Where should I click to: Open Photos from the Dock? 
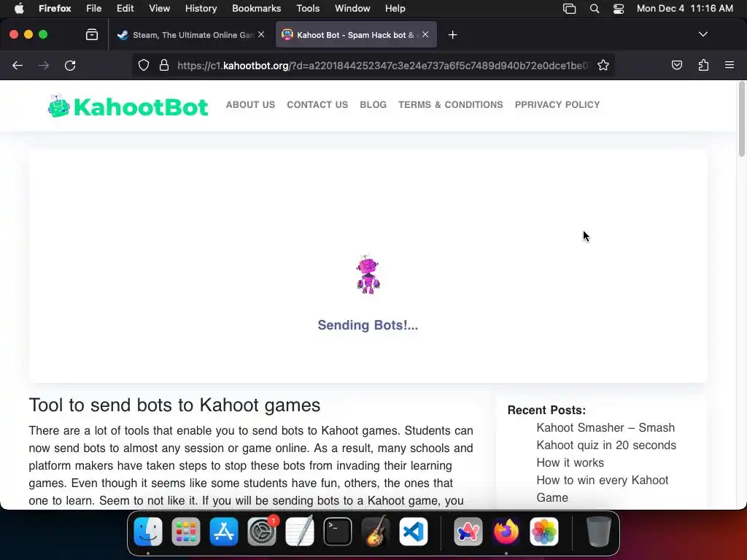pos(543,532)
